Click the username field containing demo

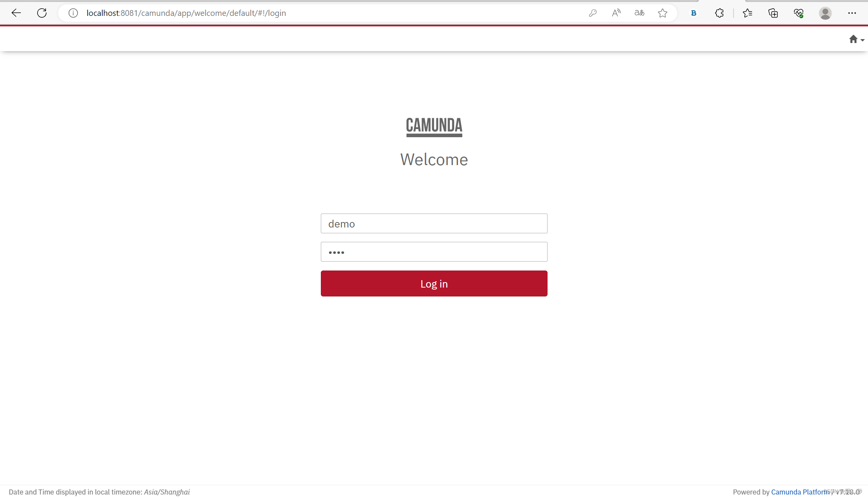coord(434,223)
